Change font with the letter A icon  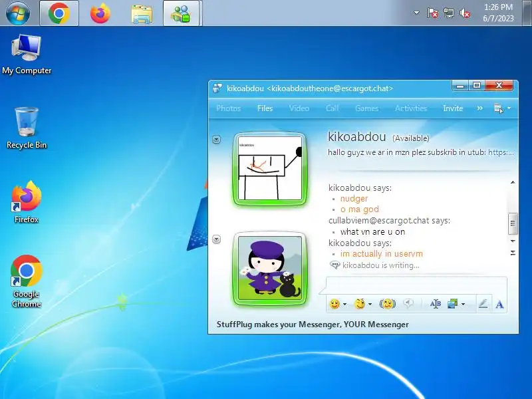pyautogui.click(x=499, y=304)
